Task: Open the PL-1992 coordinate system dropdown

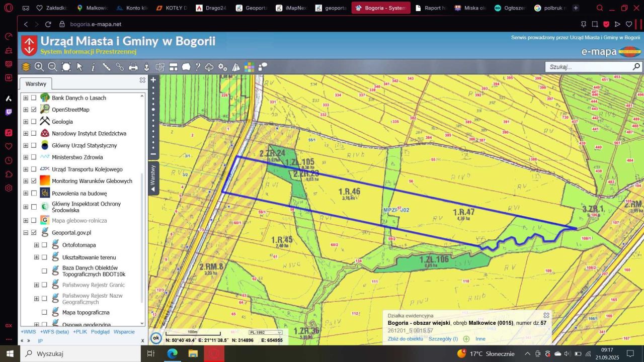Action: click(x=266, y=332)
